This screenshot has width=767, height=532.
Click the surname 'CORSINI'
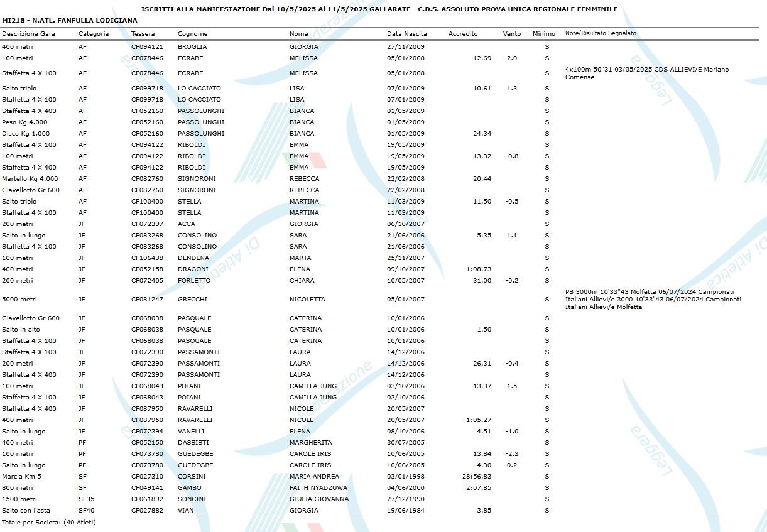click(192, 477)
